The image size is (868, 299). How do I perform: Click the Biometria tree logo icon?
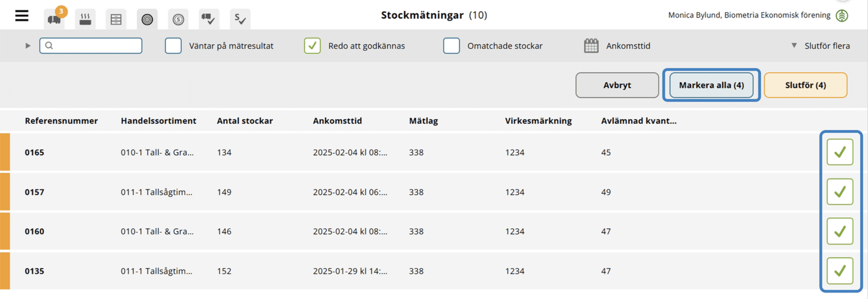click(842, 16)
